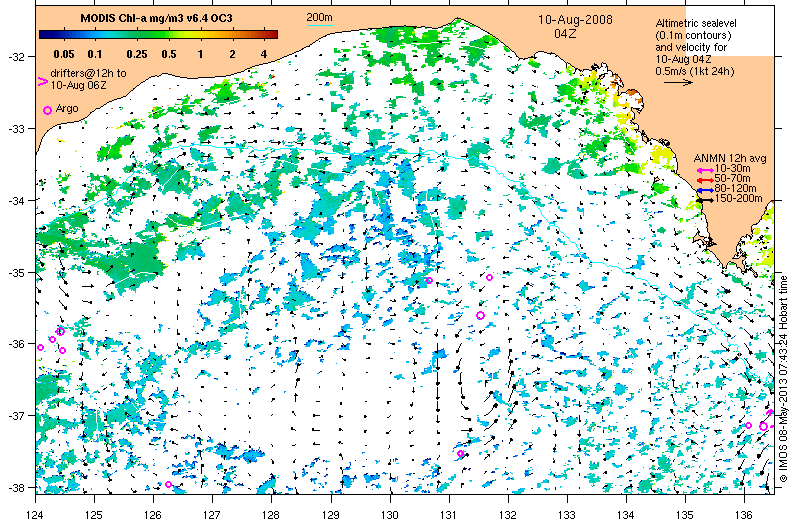Click the colorbar tick label 0.1
This screenshot has height=520, width=800.
pos(95,54)
